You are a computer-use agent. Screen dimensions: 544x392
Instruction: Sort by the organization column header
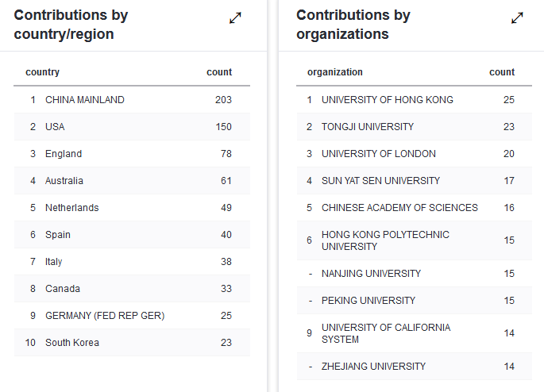pos(335,72)
